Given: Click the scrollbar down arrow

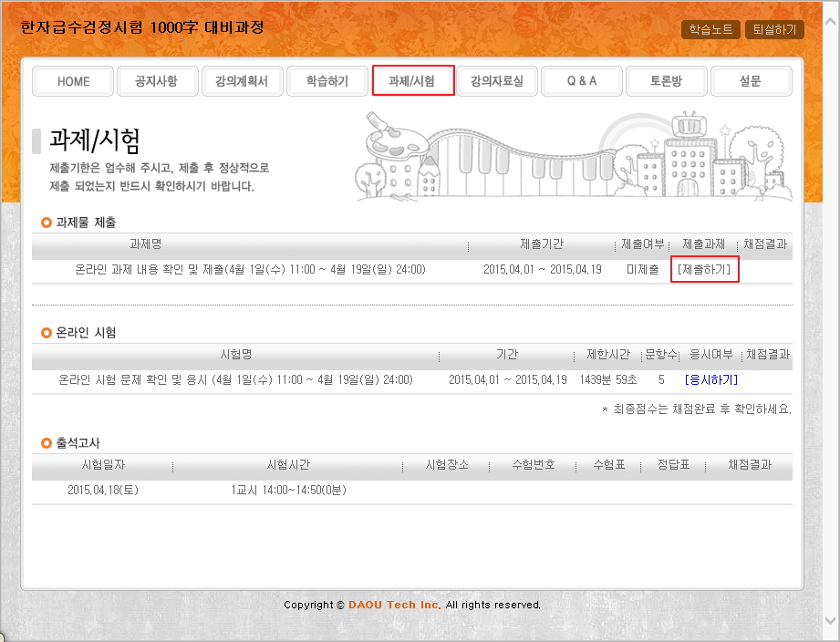Looking at the screenshot, I should pyautogui.click(x=831, y=621).
